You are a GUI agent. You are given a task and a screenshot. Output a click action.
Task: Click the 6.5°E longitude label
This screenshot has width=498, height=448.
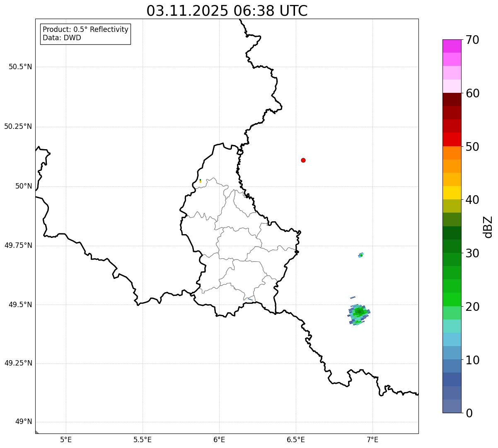296,440
